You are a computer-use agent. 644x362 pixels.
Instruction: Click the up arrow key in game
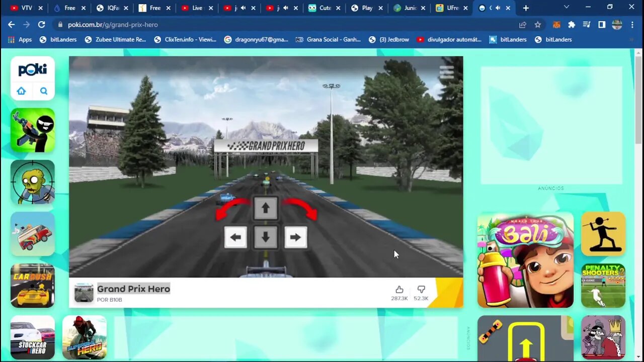(266, 208)
